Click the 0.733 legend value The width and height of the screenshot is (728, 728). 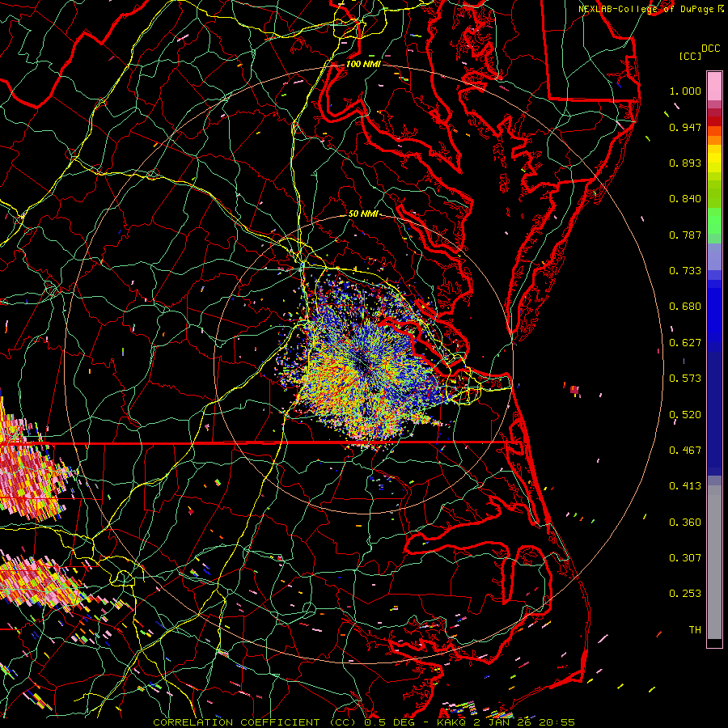[x=685, y=271]
